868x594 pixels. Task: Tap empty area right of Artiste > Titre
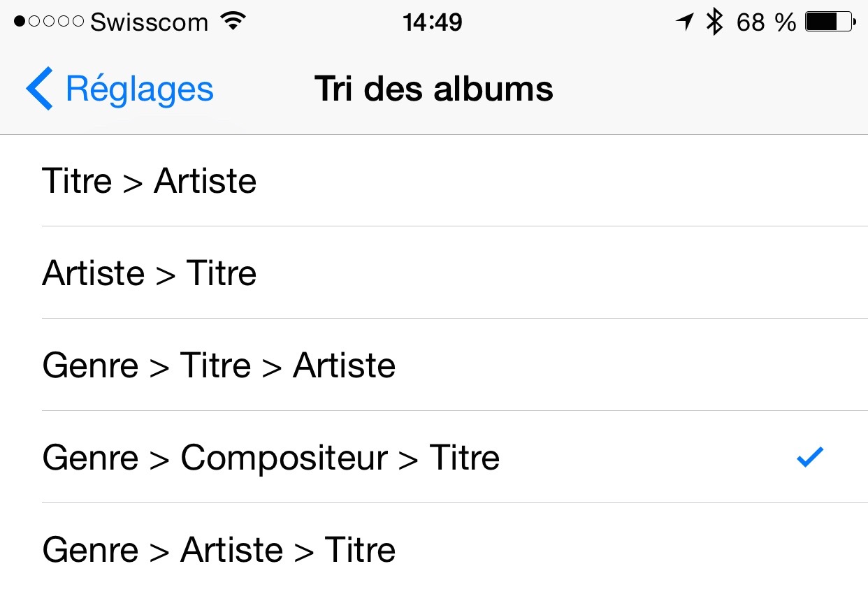(559, 273)
